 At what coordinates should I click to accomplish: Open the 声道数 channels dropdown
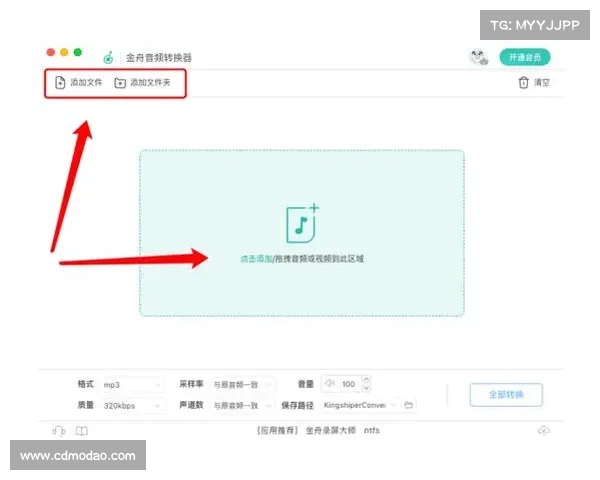pos(242,405)
